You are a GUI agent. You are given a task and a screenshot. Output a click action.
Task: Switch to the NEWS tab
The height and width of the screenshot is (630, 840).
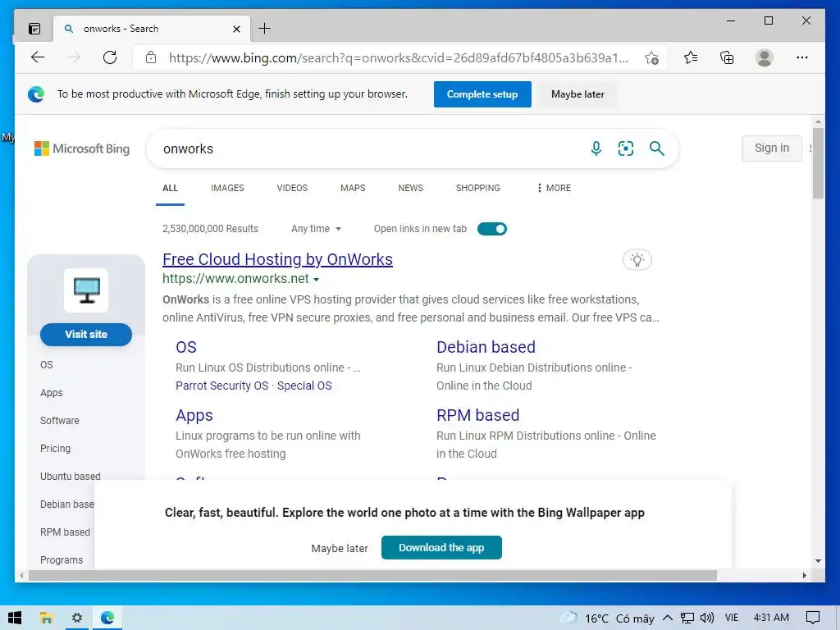pos(410,188)
